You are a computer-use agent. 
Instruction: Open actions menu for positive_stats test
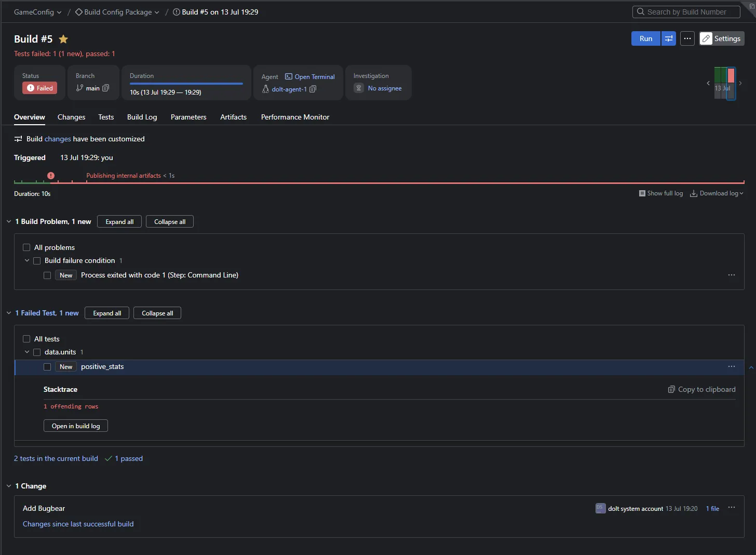pyautogui.click(x=732, y=366)
